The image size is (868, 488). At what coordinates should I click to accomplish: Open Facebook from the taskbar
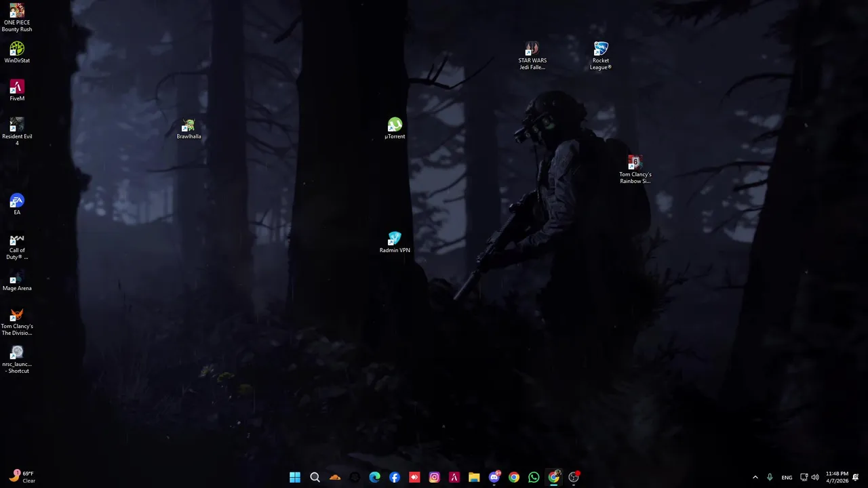click(x=395, y=477)
